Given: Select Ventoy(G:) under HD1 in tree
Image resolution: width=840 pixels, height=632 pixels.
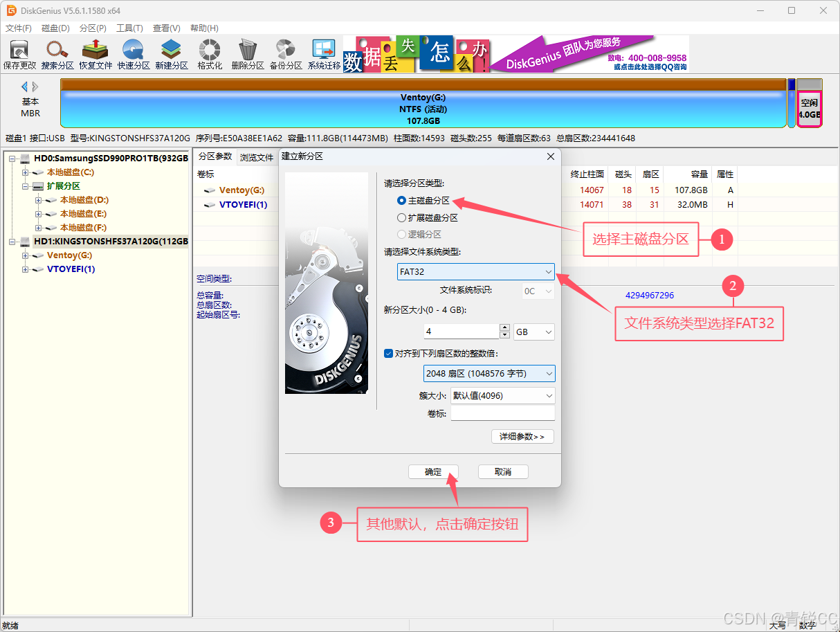Looking at the screenshot, I should coord(69,255).
